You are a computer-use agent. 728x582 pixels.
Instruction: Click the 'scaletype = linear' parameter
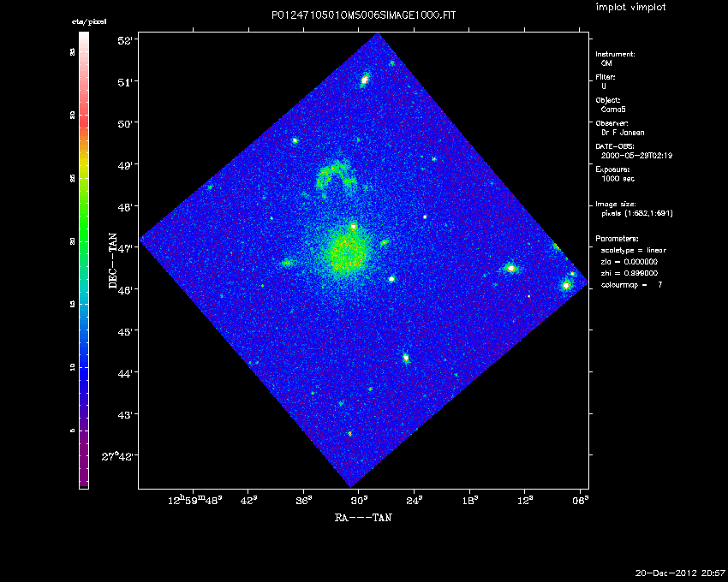pos(634,250)
